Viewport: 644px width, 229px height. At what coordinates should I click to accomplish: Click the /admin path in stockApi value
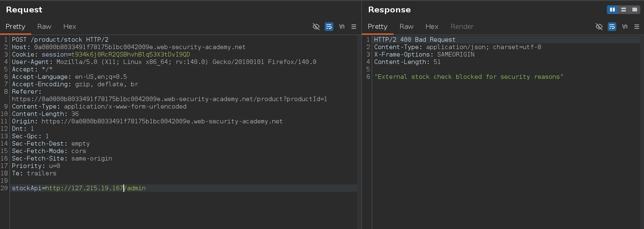pos(135,188)
